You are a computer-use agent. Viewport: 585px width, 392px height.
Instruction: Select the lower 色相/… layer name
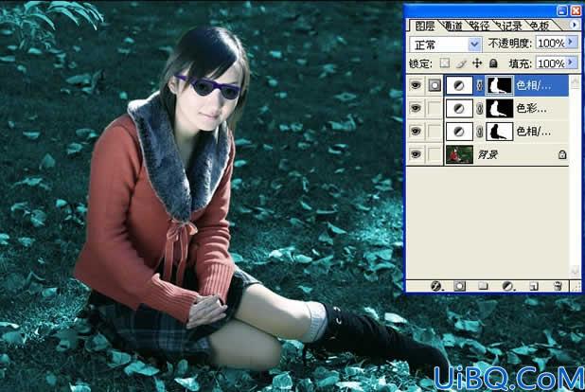coord(533,132)
